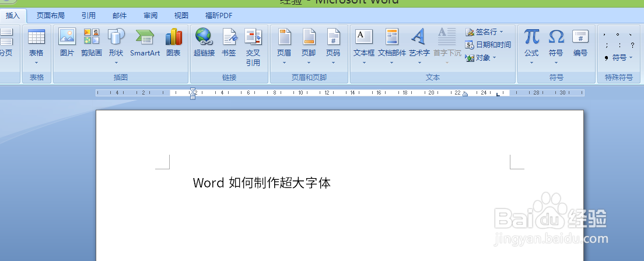Click the 对象 object icon
Viewport: 644px width, 261px height.
point(470,58)
